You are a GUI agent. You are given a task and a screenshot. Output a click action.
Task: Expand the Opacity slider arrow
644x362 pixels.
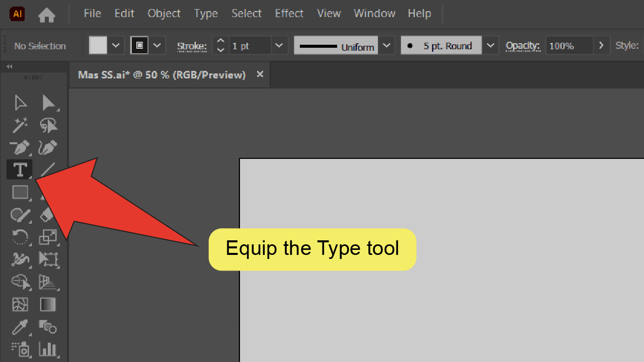pyautogui.click(x=601, y=46)
